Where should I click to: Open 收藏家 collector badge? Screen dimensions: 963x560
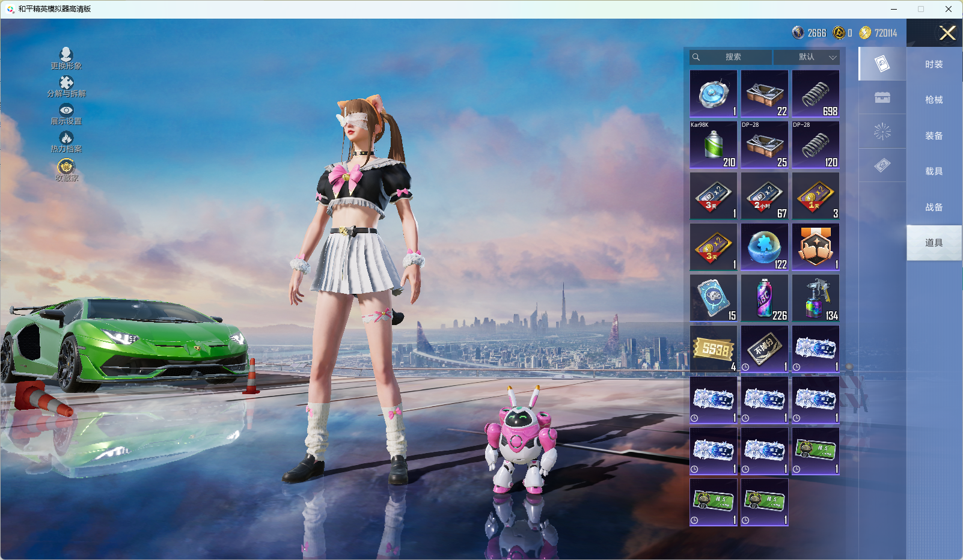(66, 170)
